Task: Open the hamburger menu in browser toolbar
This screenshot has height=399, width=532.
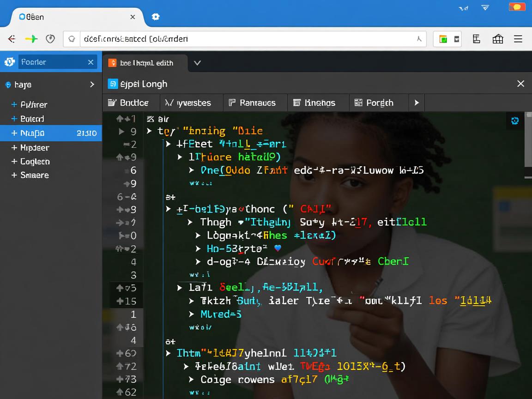Action: point(518,39)
